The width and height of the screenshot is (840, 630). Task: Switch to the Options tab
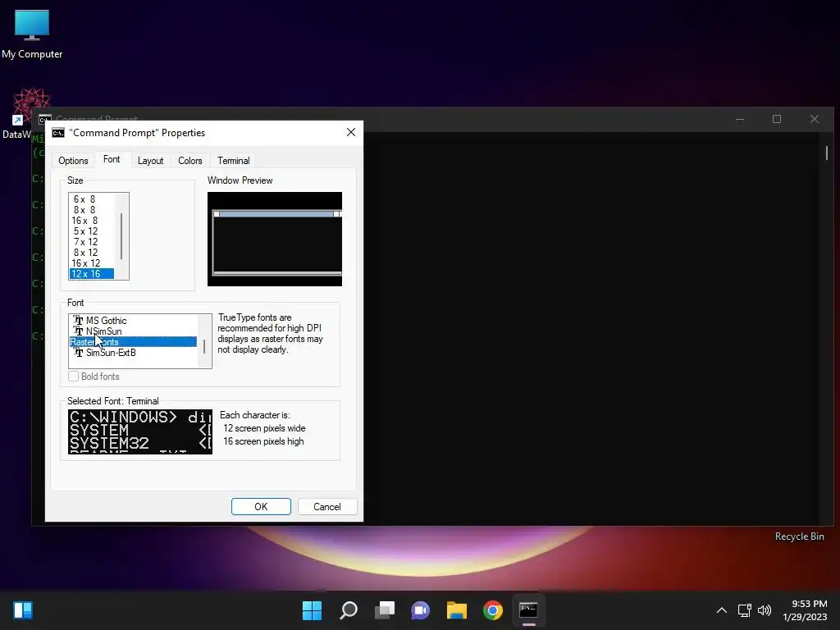(x=73, y=161)
